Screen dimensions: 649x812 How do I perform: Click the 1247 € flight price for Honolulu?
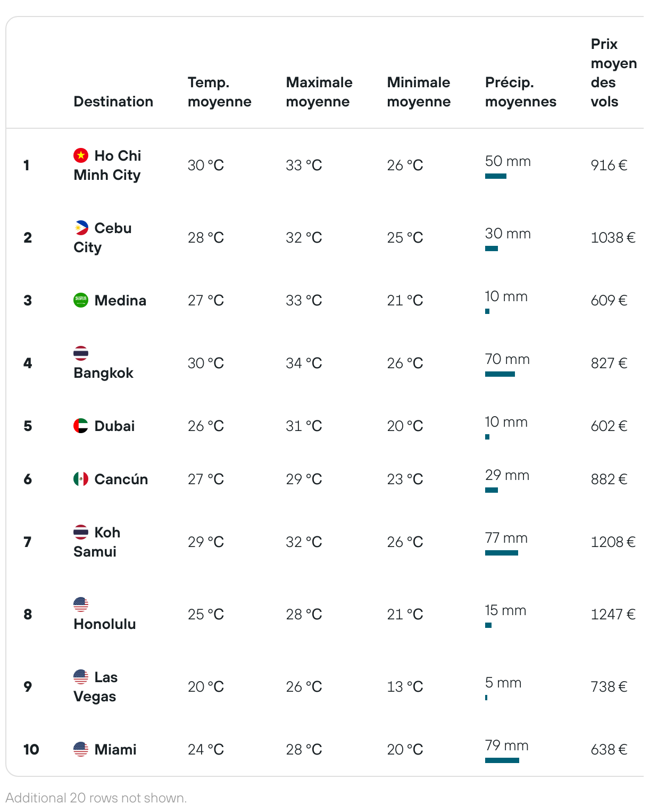click(x=613, y=614)
